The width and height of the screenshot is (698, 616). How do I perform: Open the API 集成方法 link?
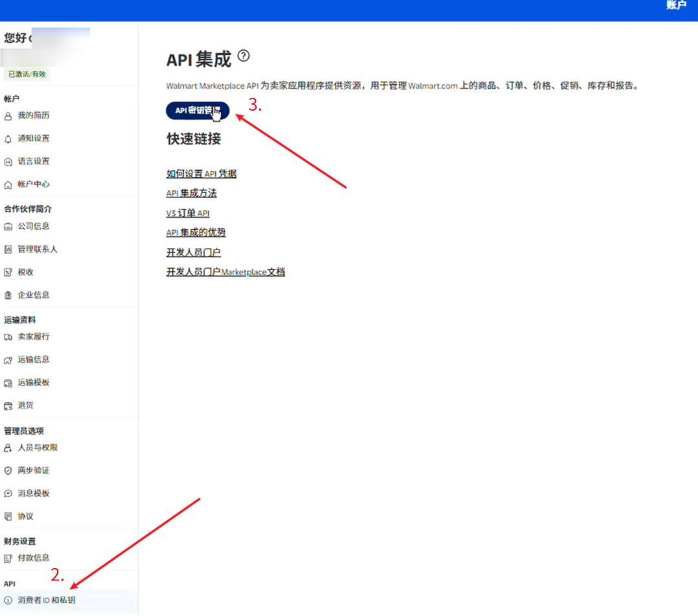tap(191, 193)
